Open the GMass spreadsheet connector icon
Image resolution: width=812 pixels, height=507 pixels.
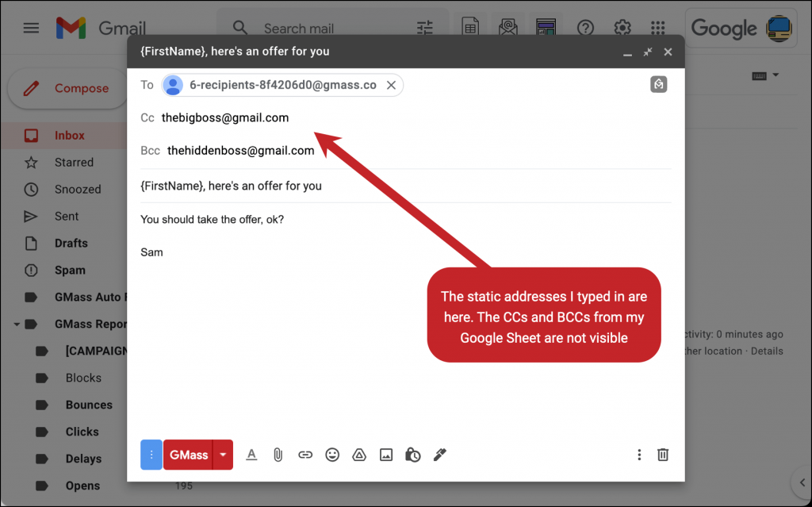469,26
